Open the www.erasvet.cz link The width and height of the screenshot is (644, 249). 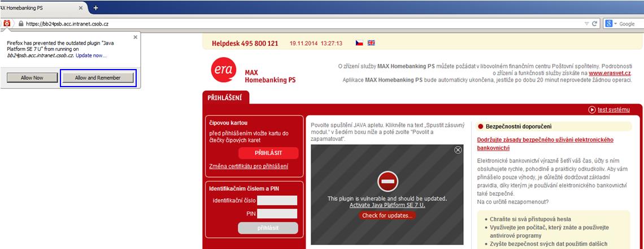[610, 73]
